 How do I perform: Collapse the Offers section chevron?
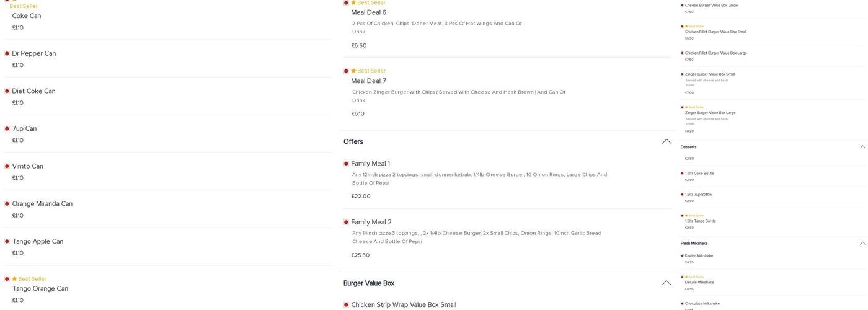[666, 142]
